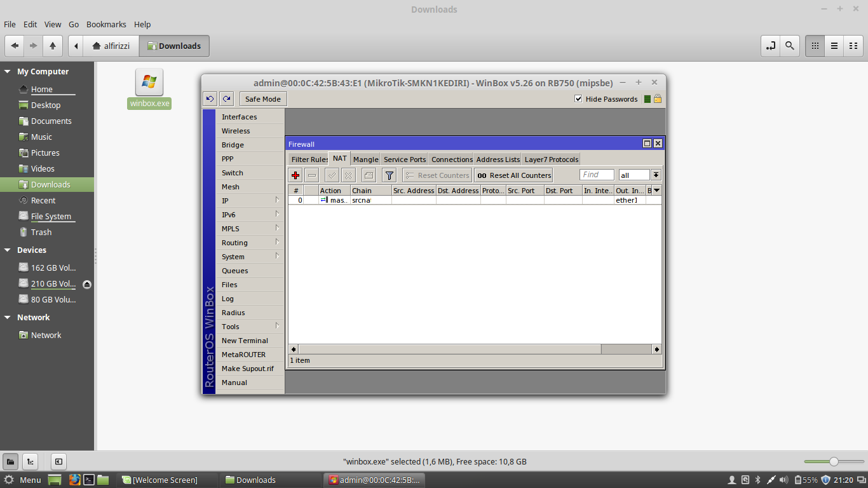Screen dimensions: 868x488
Task: Open the filter icon in Firewall toolbar
Action: [x=388, y=175]
